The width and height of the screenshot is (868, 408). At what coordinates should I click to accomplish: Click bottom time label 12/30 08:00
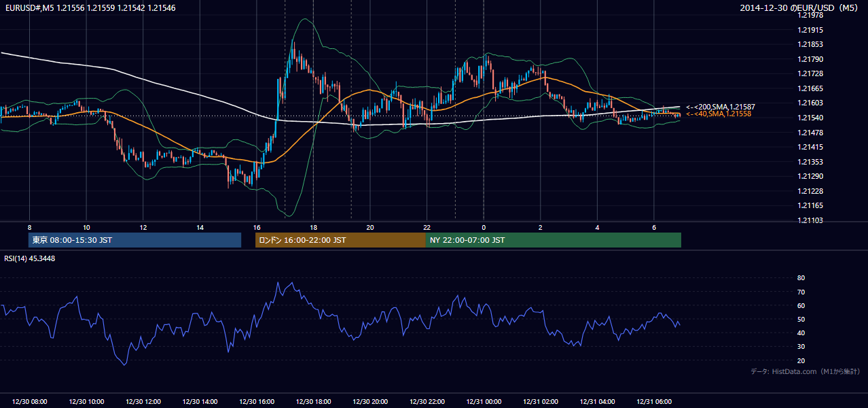(x=30, y=402)
